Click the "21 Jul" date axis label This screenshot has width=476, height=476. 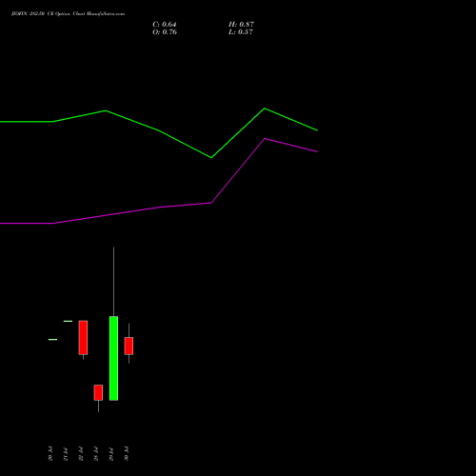(x=66, y=454)
